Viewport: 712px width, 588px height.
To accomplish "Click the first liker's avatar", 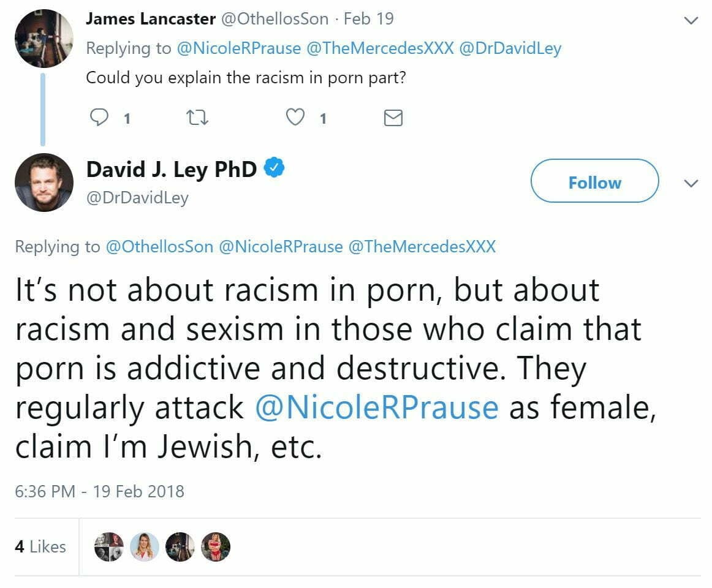I will click(x=108, y=546).
